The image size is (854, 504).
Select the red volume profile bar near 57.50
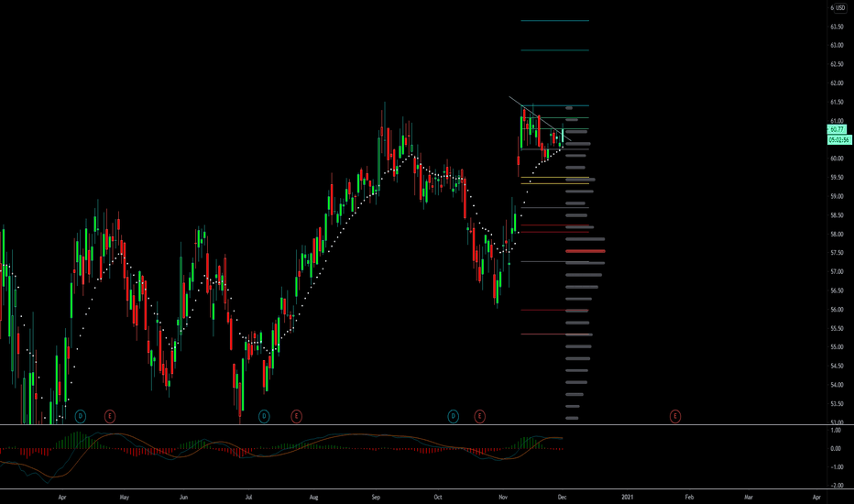586,251
